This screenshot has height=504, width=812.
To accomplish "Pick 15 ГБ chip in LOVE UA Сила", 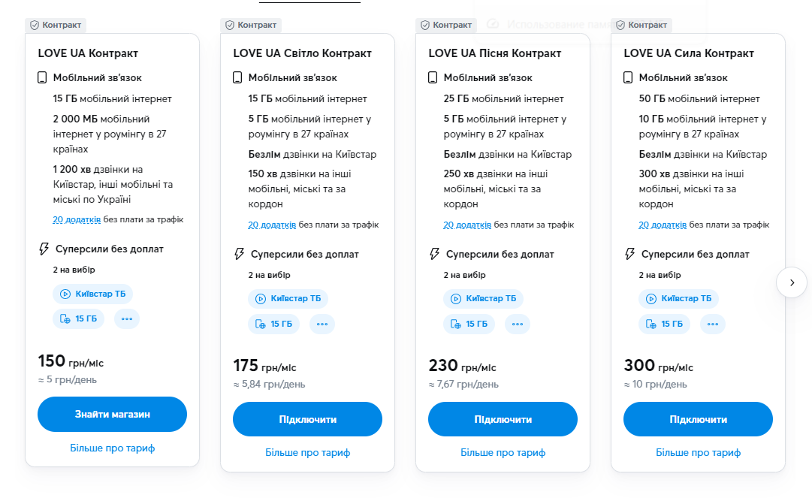I will tap(664, 324).
